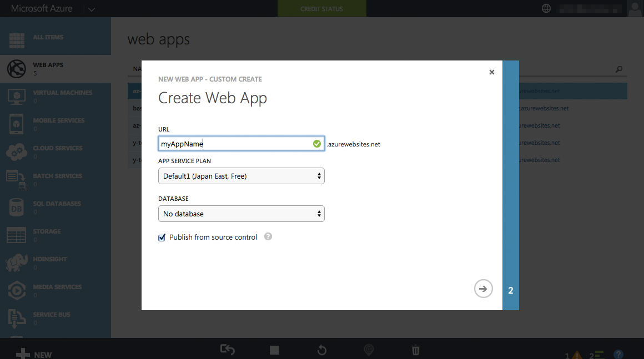Click the full .azurewebsites.net URL in list

point(544,108)
